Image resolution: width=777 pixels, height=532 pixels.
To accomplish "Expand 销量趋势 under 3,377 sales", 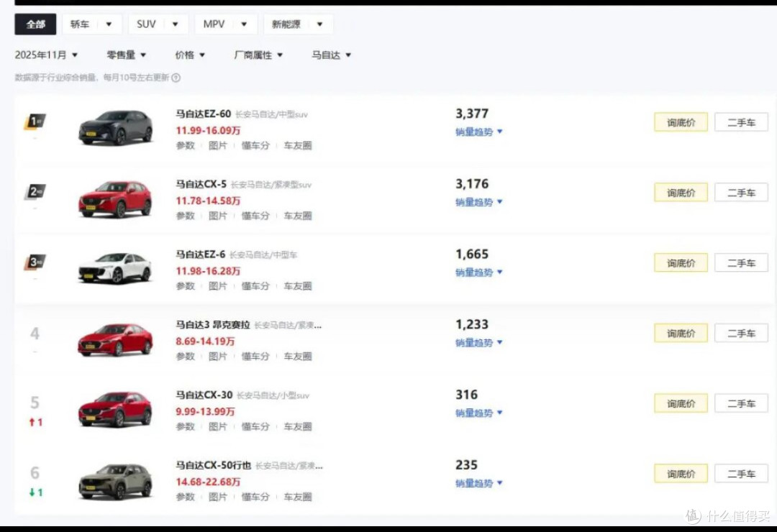I will (x=478, y=132).
